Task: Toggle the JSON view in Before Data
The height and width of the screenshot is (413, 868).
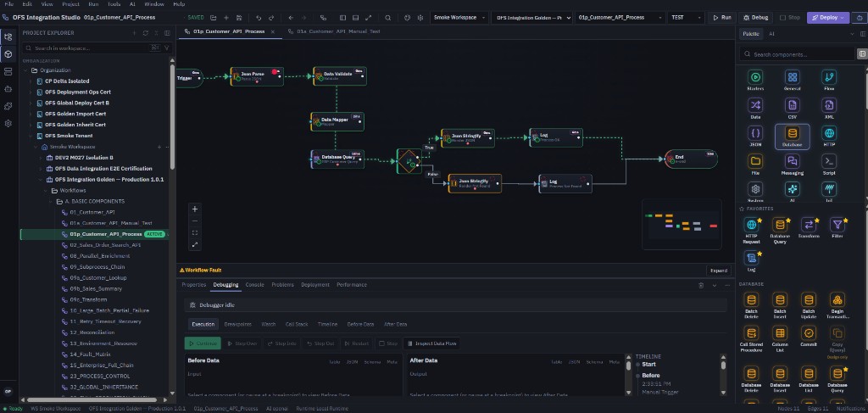Action: tap(352, 362)
